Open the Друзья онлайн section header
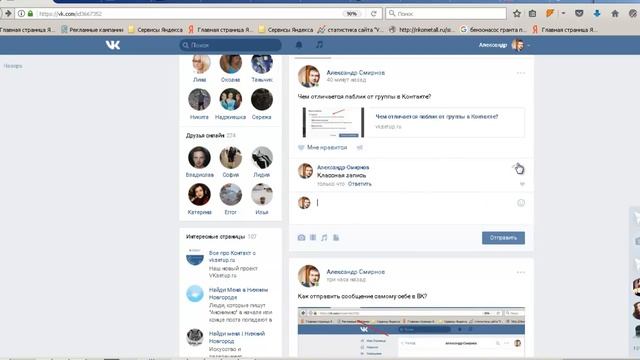Image resolution: width=640 pixels, height=360 pixels. (x=211, y=136)
